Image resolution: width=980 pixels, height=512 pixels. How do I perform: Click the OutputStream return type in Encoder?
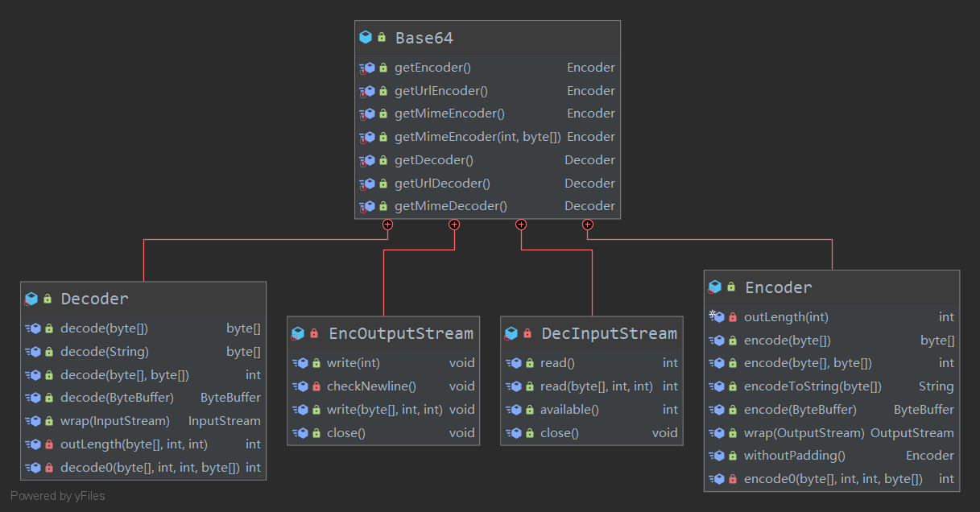click(912, 433)
